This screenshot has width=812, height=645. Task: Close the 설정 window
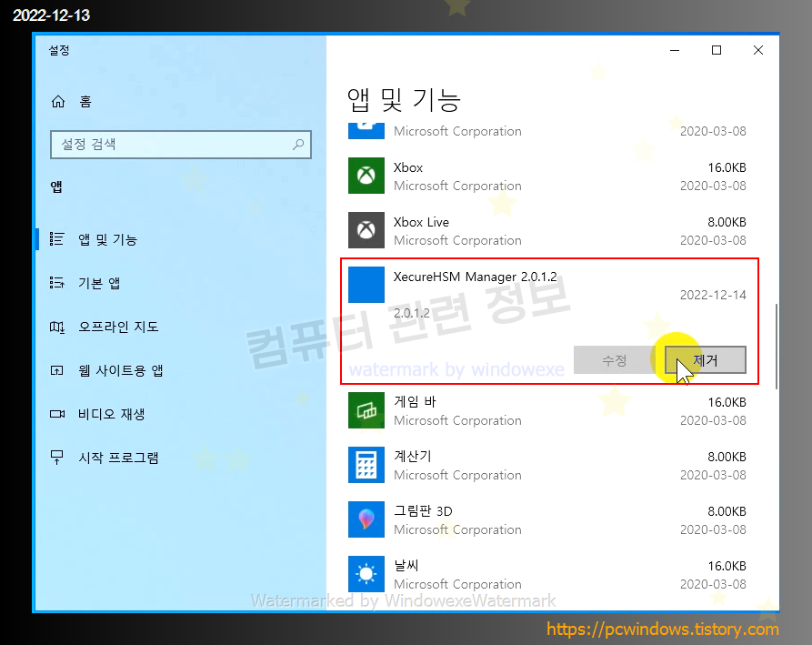click(758, 50)
